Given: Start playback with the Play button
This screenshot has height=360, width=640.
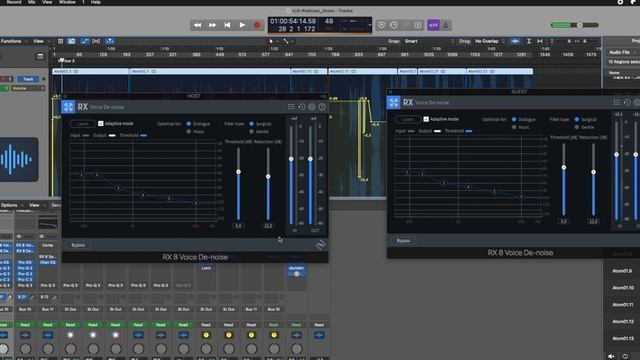Looking at the screenshot, I should (x=242, y=25).
